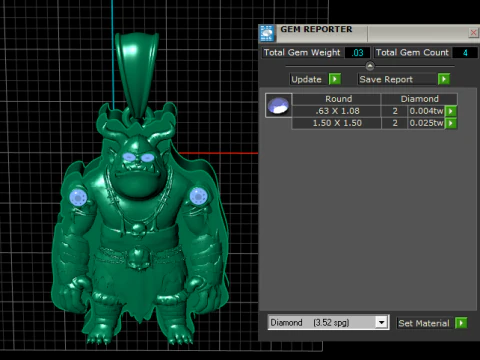Select the gem on the figure's right shoulder
Screen dimensions: 480x360
pos(199,196)
